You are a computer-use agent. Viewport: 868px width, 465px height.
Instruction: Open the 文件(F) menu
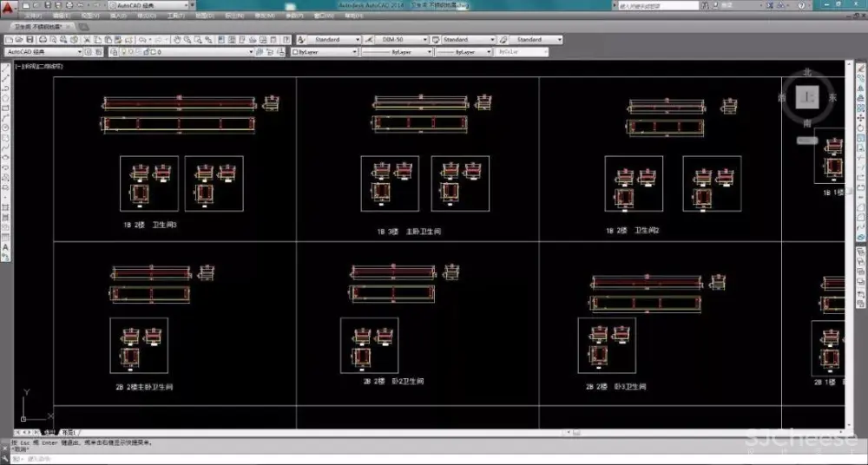33,16
